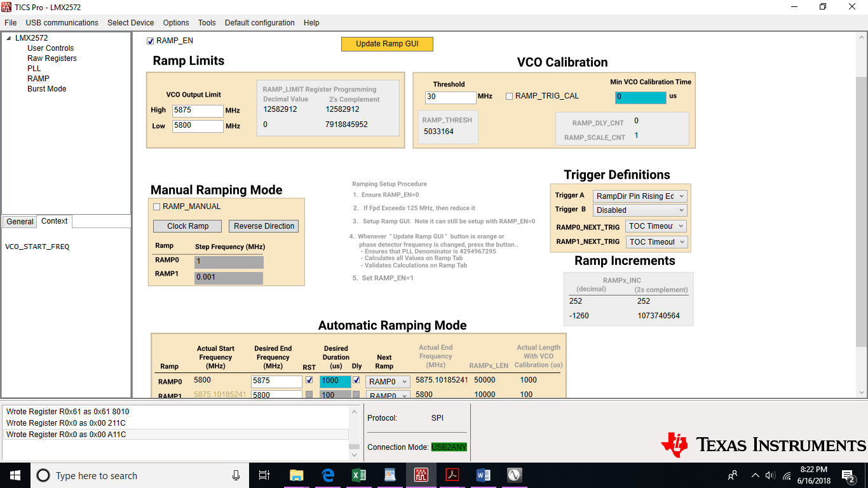Click the VCO Output Limit High field
Image resolution: width=868 pixels, height=488 pixels.
(198, 111)
